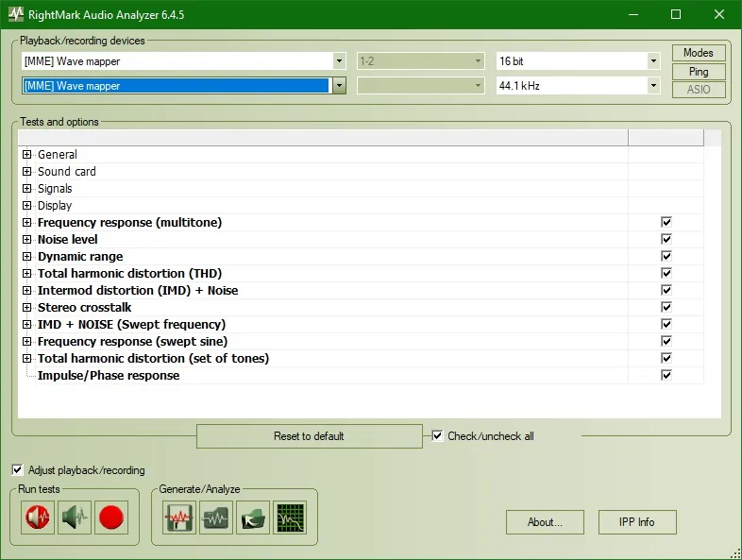742x560 pixels.
Task: Toggle the Dynamic range checkbox
Action: pos(666,256)
